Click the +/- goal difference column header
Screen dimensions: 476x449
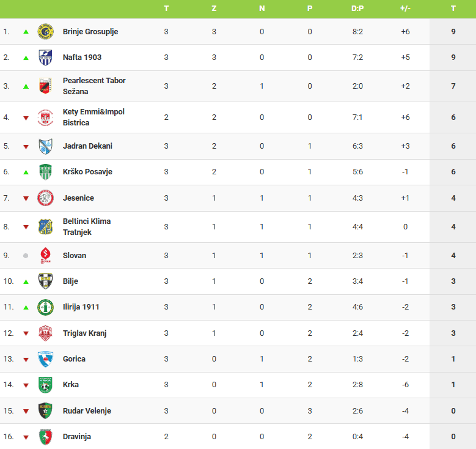pyautogui.click(x=405, y=9)
